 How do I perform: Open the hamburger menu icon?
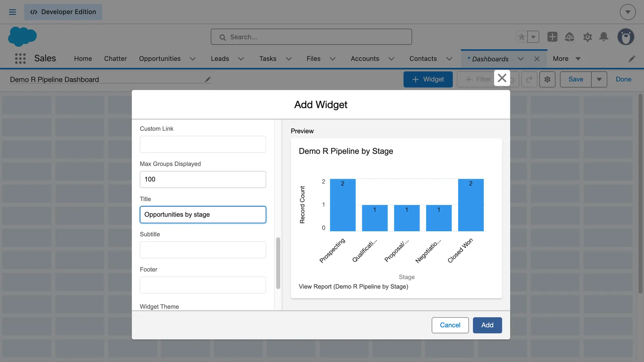tap(12, 12)
